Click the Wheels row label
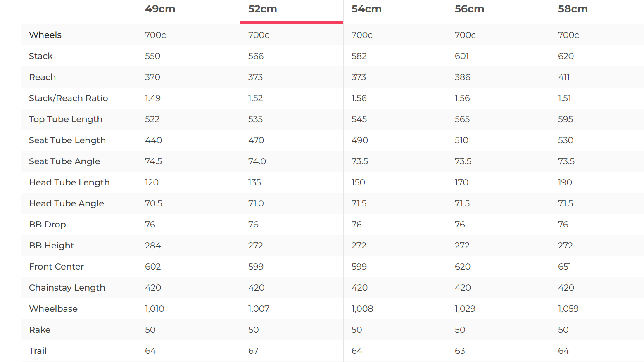Image resolution: width=644 pixels, height=362 pixels. tap(45, 35)
